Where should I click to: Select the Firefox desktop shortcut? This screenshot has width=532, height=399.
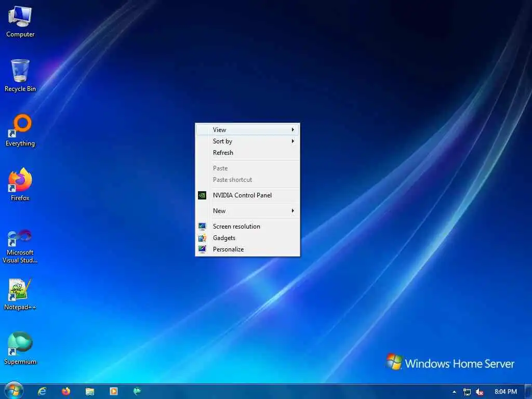tap(20, 184)
